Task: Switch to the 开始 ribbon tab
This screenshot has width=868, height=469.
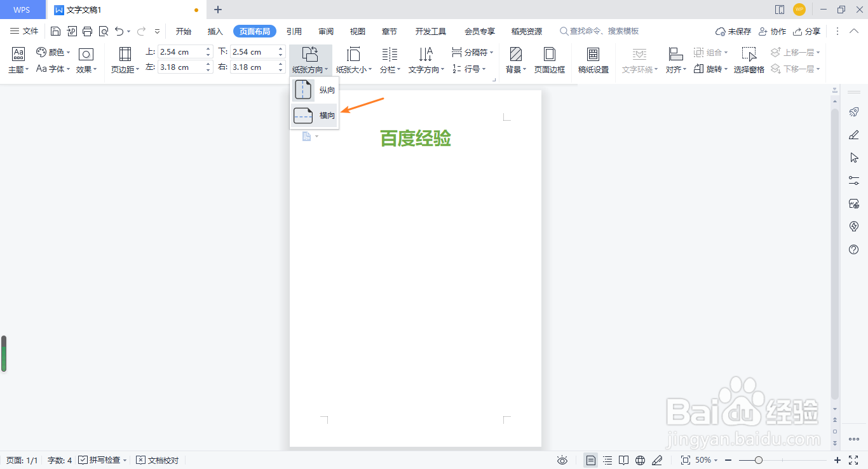Action: [183, 31]
